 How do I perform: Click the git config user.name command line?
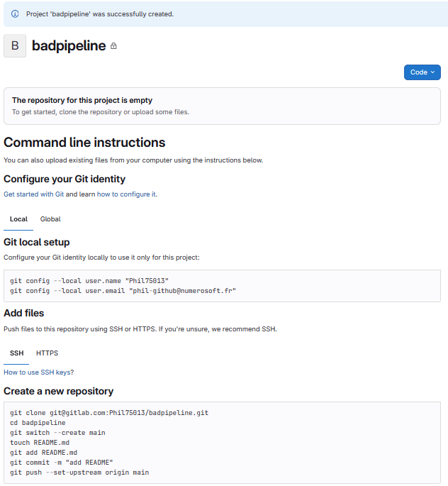[x=89, y=281]
